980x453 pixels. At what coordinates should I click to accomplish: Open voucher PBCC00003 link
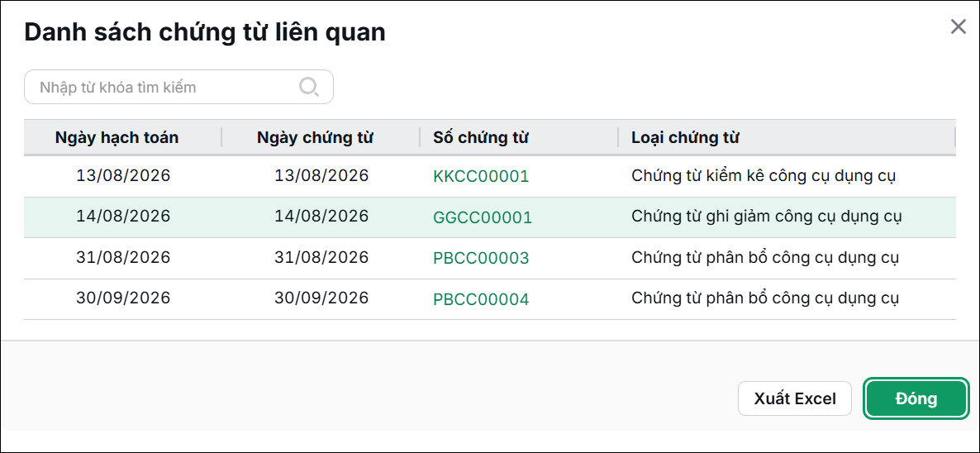(x=481, y=258)
